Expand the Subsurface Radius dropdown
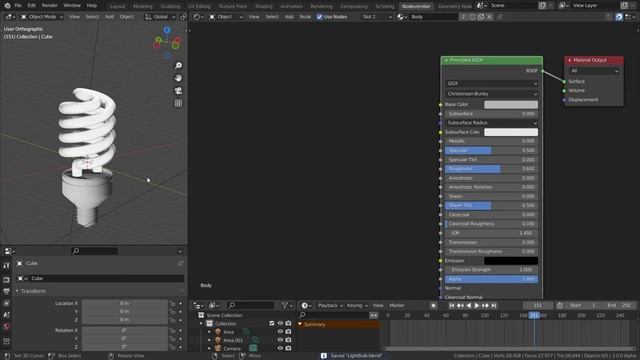The width and height of the screenshot is (640, 360). pyautogui.click(x=491, y=123)
